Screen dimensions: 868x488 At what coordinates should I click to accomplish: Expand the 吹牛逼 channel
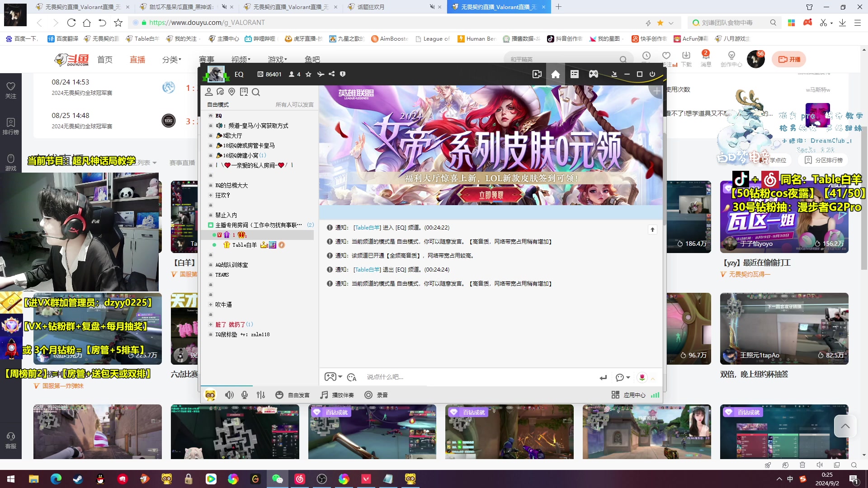[x=211, y=305]
